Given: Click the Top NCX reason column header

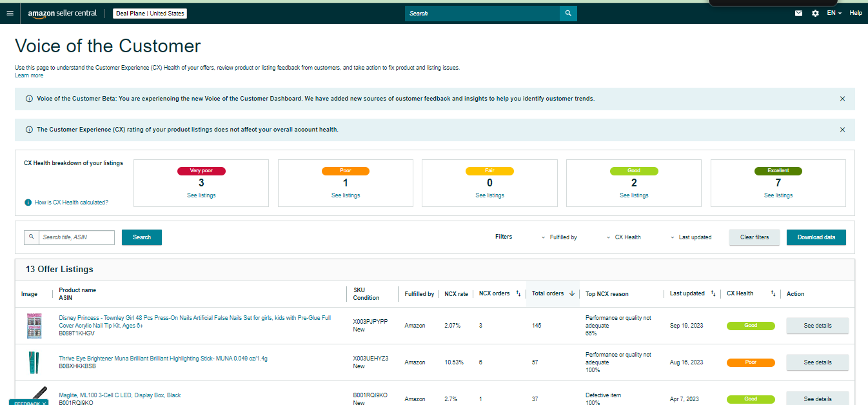Looking at the screenshot, I should tap(607, 293).
